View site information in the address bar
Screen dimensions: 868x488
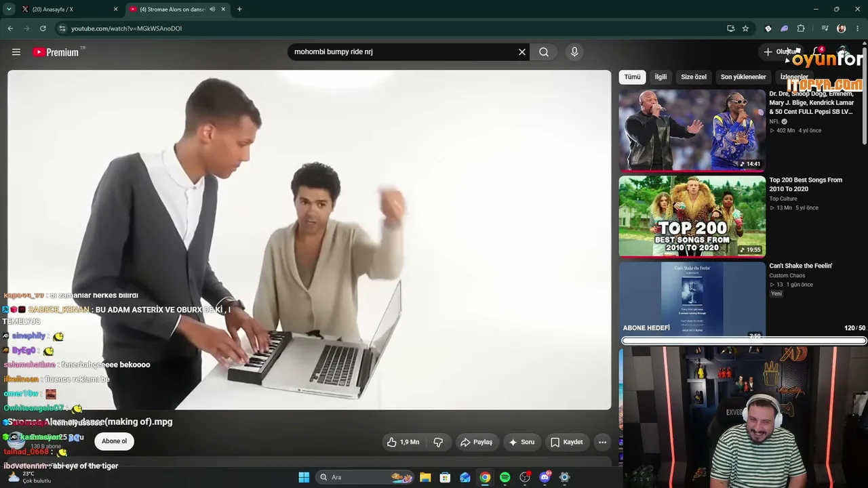[x=62, y=28]
